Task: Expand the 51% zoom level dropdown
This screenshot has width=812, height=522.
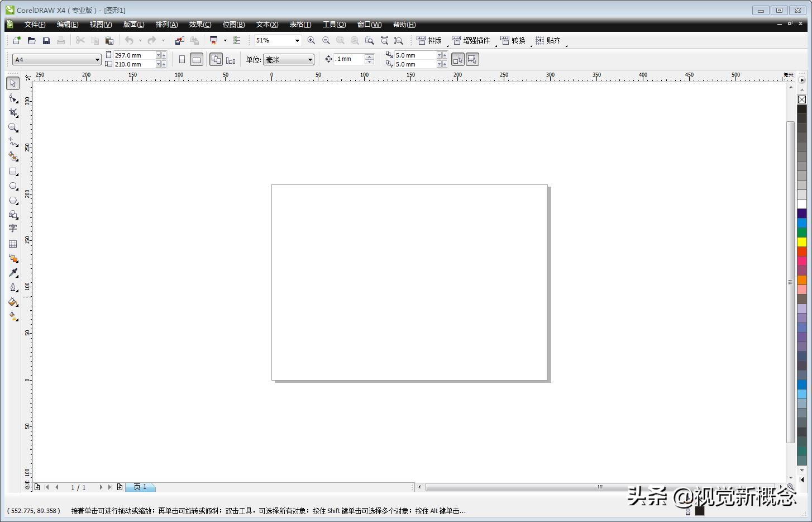Action: (x=297, y=40)
